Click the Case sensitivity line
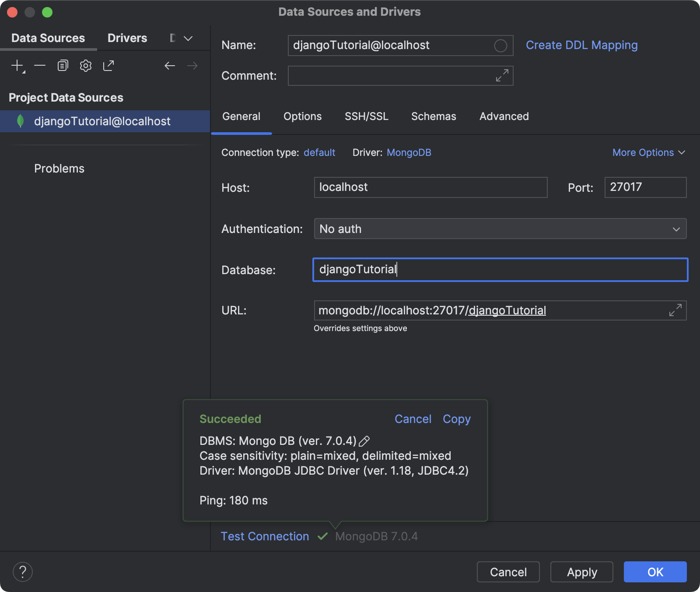Viewport: 700px width, 592px height. (325, 456)
